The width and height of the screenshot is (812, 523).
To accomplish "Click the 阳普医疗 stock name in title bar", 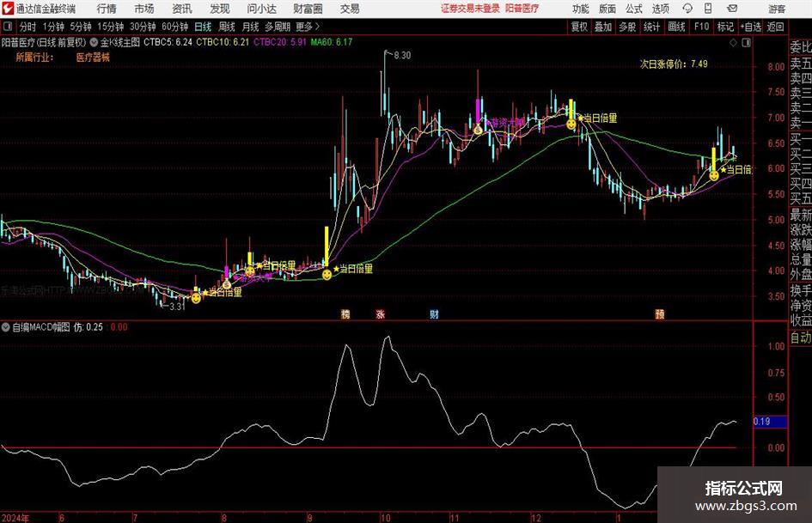I will (x=522, y=9).
